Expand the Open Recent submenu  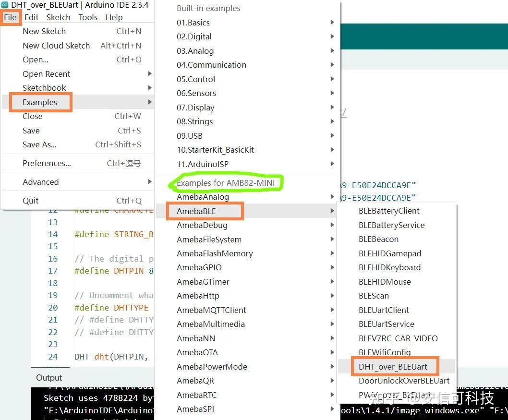pos(78,74)
